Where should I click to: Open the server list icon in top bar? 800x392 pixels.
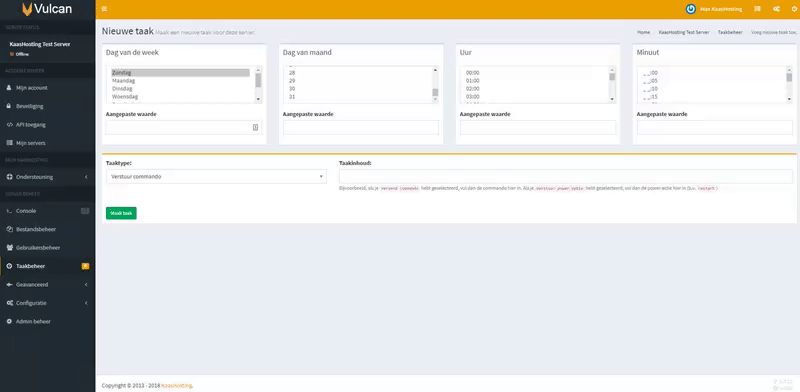[757, 9]
